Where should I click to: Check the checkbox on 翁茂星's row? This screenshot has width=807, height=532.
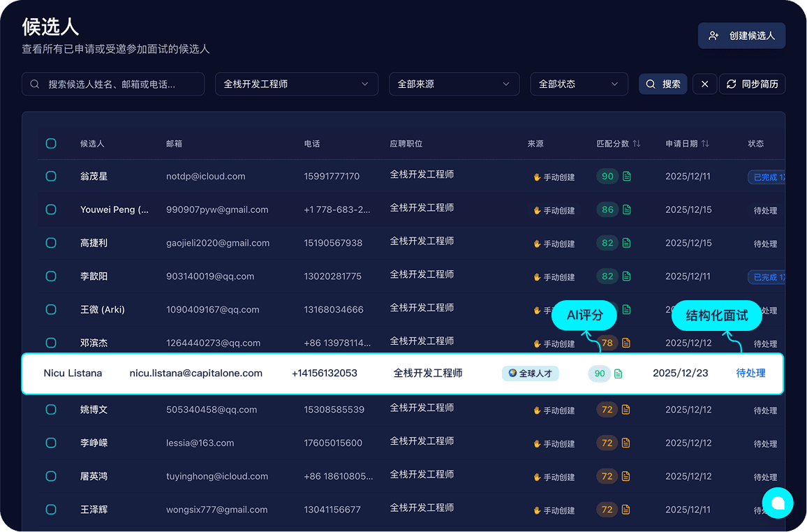tap(50, 176)
